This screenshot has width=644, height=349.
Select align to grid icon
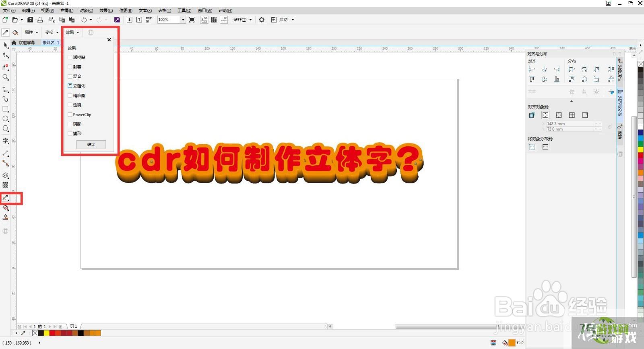pyautogui.click(x=572, y=115)
